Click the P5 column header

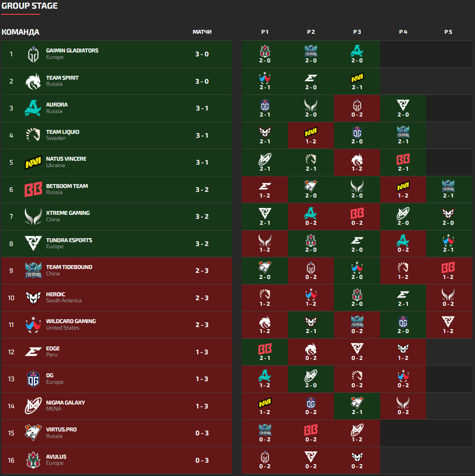448,32
